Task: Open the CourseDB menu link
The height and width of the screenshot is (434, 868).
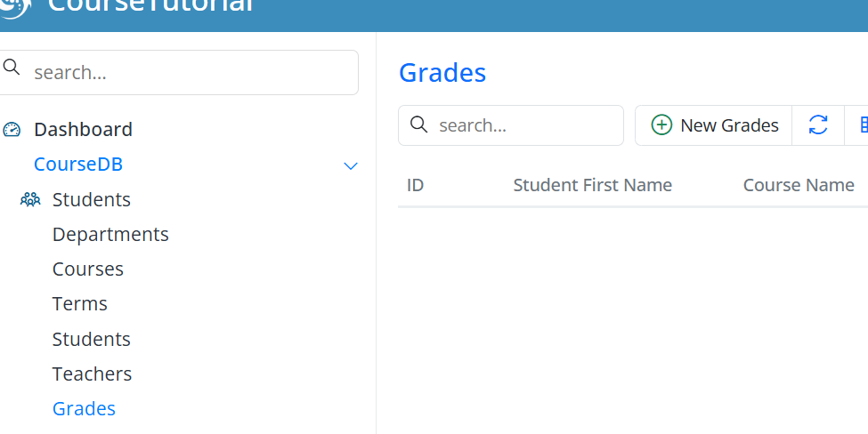Action: tap(78, 165)
